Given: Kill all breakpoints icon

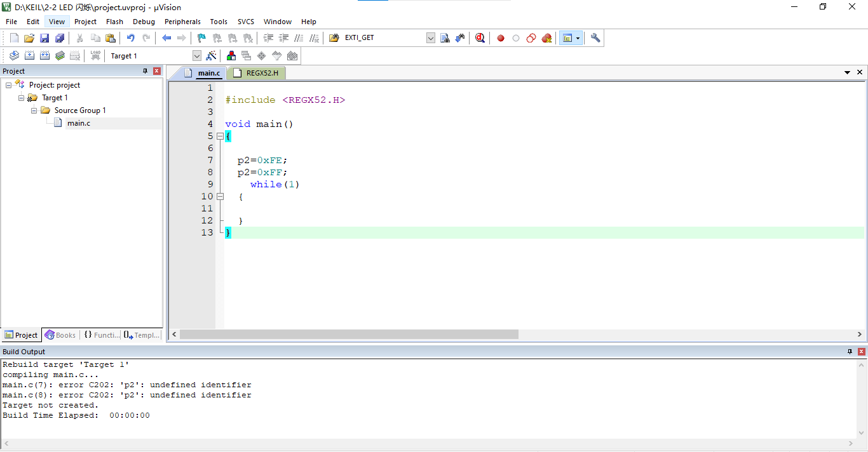Looking at the screenshot, I should (x=546, y=38).
